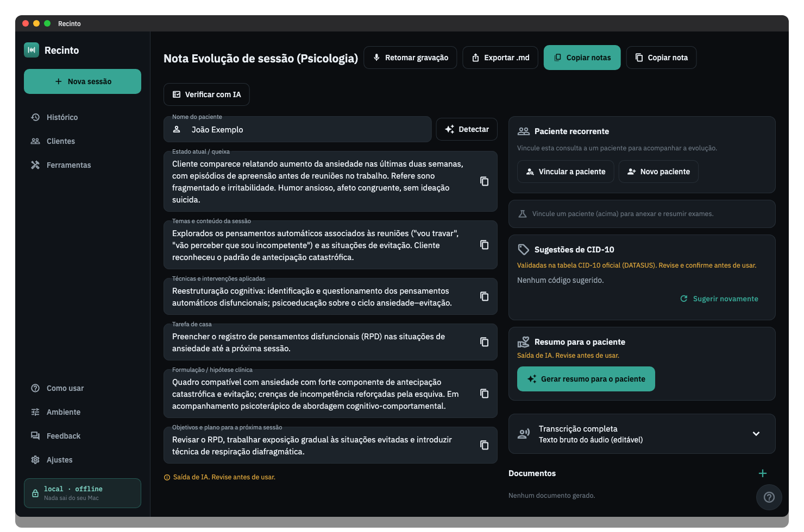Click the note title Nota Evolução de sessão
Viewport: 804px width, 532px height.
(x=261, y=58)
